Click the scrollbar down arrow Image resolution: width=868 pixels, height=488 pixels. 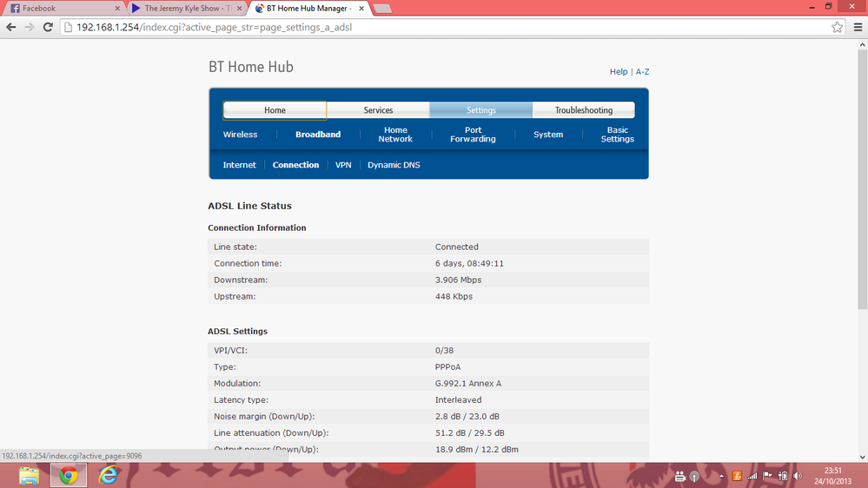pos(863,457)
